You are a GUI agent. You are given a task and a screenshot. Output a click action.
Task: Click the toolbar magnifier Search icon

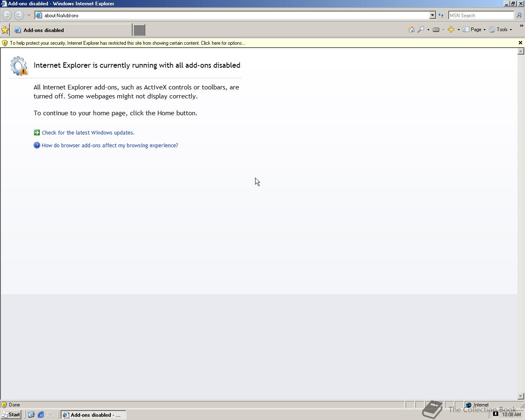[x=421, y=30]
